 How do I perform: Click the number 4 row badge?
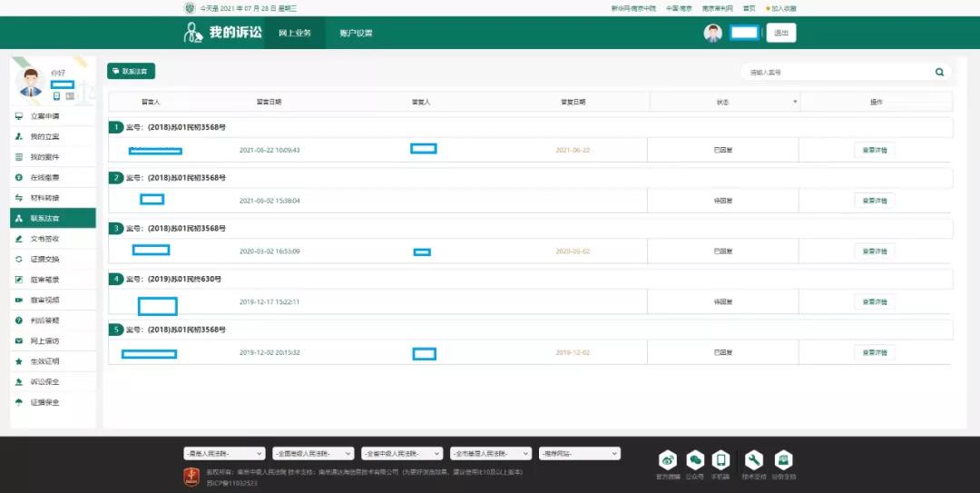pyautogui.click(x=115, y=279)
